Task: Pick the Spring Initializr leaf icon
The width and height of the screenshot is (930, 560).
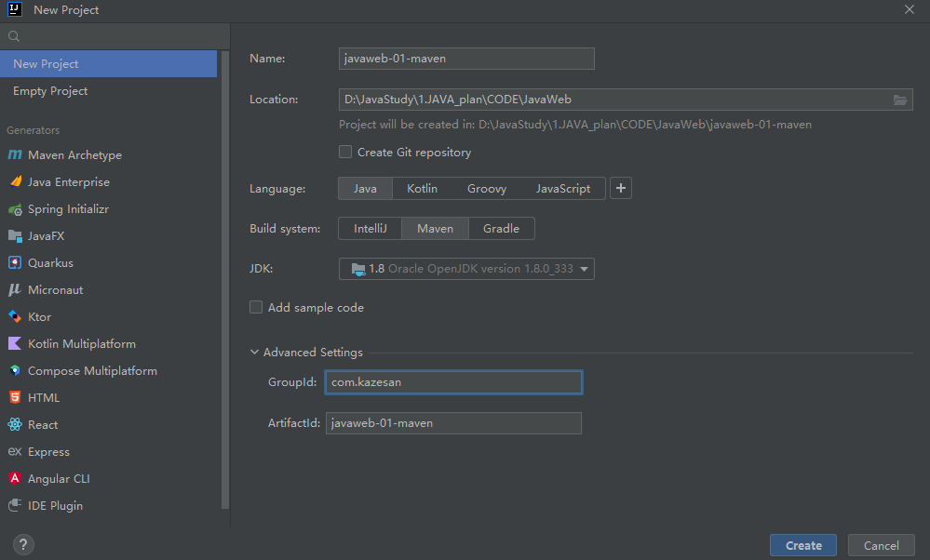Action: [15, 209]
